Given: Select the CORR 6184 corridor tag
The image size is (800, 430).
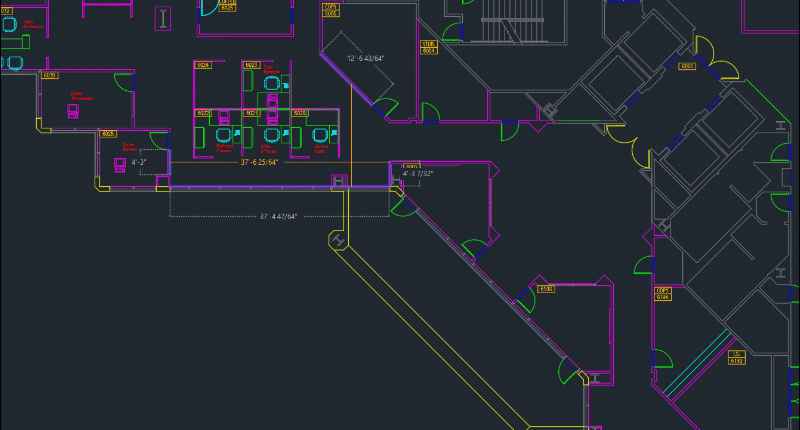Looking at the screenshot, I should [x=662, y=294].
